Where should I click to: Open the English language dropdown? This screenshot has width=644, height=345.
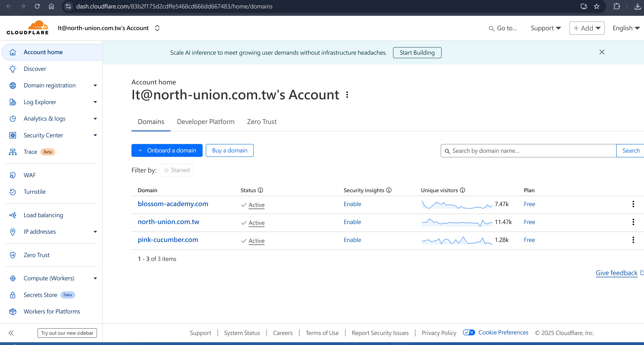pyautogui.click(x=626, y=28)
